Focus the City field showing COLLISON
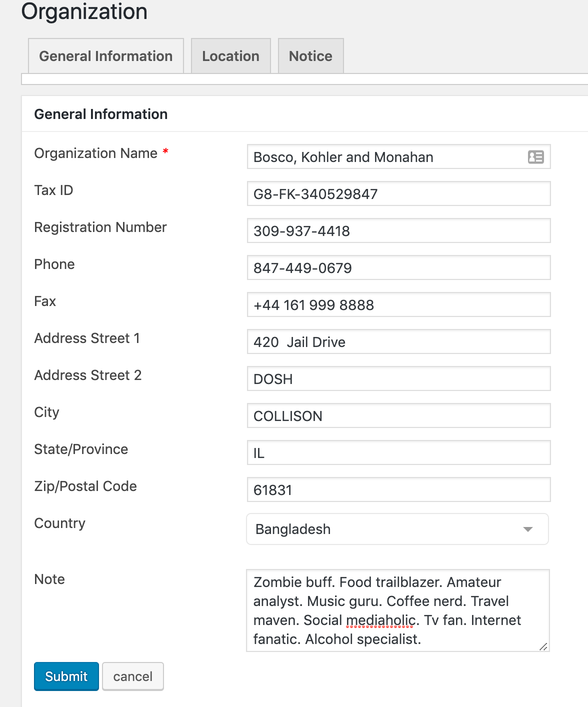This screenshot has height=707, width=588. (x=398, y=416)
